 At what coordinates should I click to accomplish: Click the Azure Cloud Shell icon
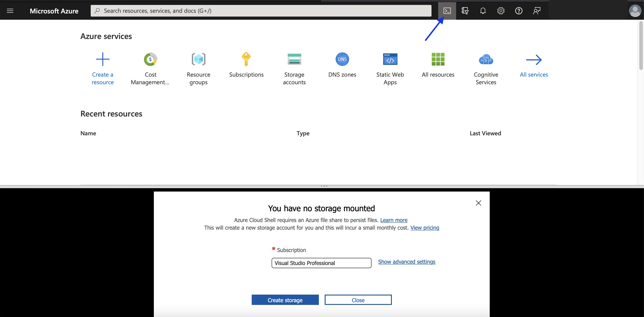(447, 11)
